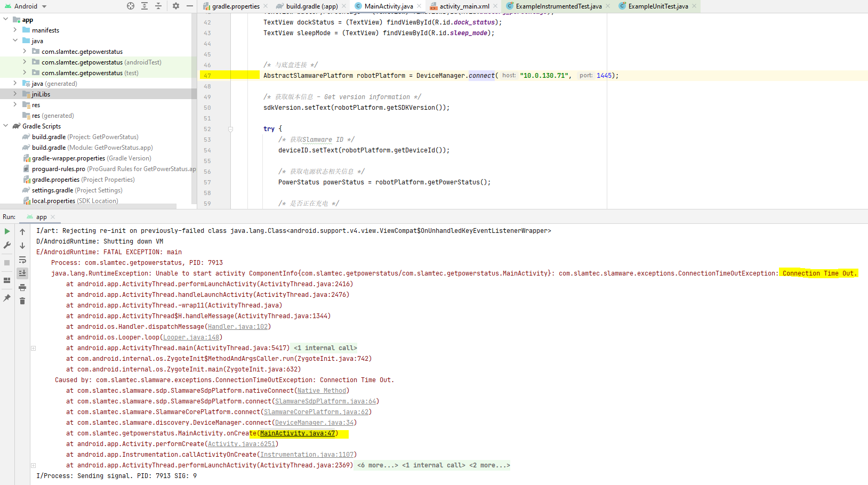The height and width of the screenshot is (485, 868).
Task: Collapse the Gradle Scripts node
Action: coord(5,126)
